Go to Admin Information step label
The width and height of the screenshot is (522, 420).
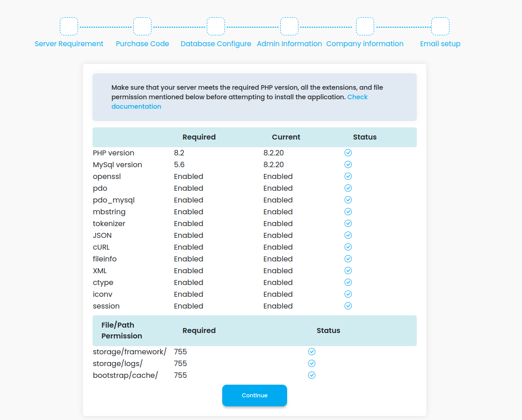289,44
